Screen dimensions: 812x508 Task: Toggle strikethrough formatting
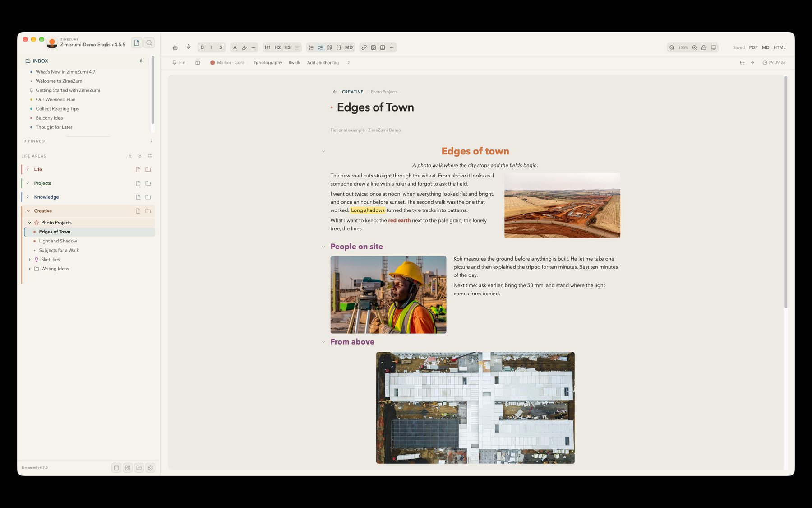click(x=221, y=47)
